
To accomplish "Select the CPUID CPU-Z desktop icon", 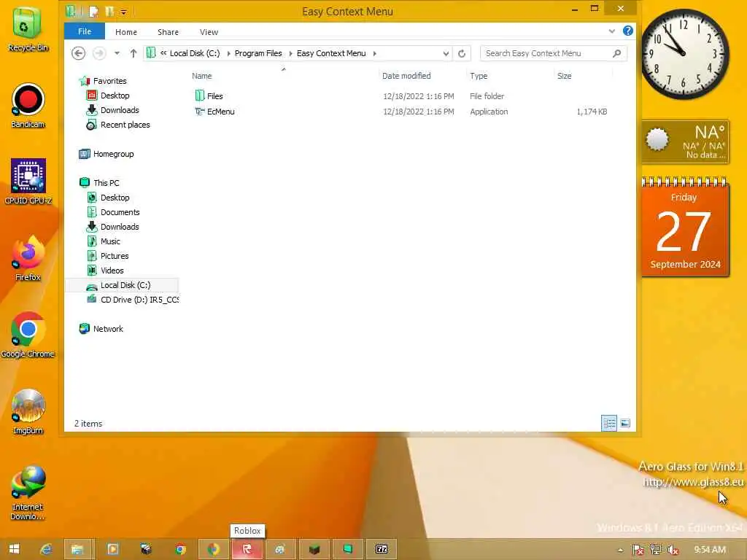I will pos(28,182).
